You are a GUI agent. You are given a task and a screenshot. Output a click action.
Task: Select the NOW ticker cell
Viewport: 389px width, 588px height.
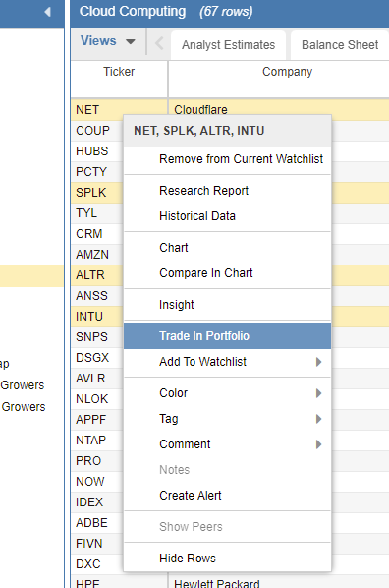97,481
